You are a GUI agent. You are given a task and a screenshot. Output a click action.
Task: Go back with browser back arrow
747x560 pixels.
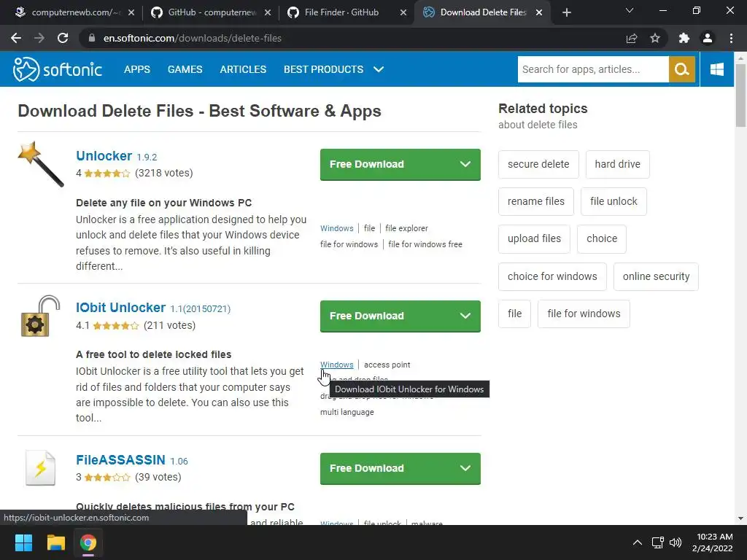point(16,38)
